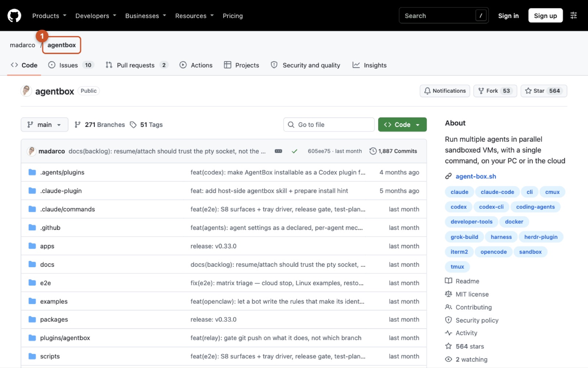Click the Notifications button

coord(445,91)
